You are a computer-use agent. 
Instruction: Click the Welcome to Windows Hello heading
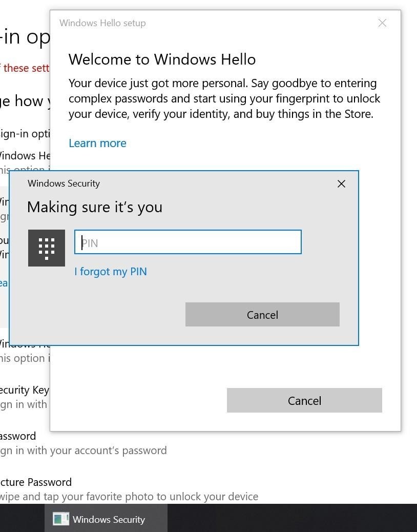tap(162, 59)
